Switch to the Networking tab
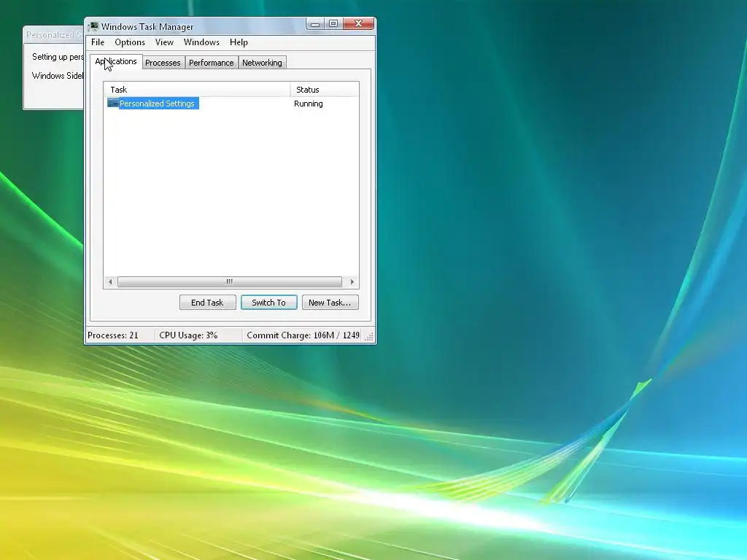This screenshot has width=747, height=560. [262, 63]
